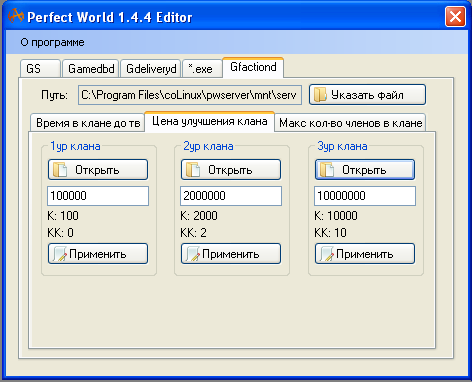Screen dimensions: 472x382
Task: Click the K: 100 label
Action: [x=63, y=216]
